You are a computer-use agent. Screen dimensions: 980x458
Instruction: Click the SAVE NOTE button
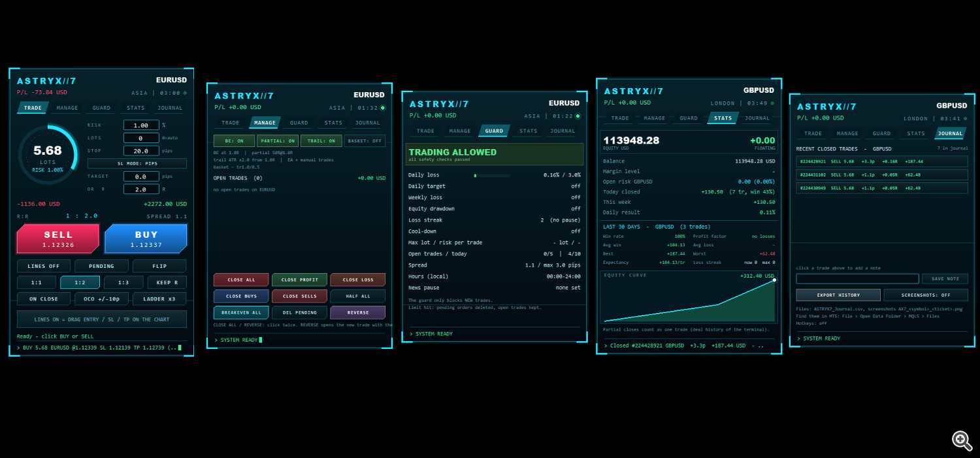[945, 279]
